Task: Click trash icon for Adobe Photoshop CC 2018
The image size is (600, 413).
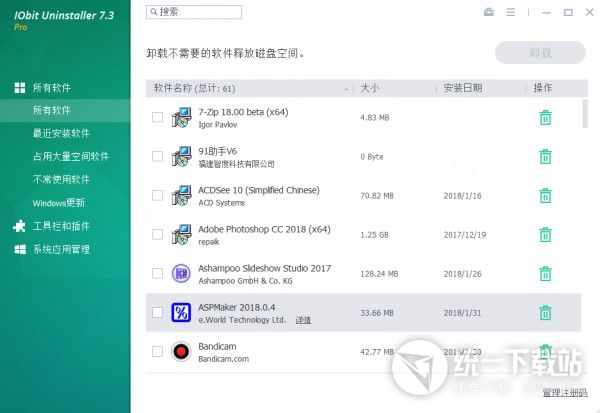Action: pyautogui.click(x=545, y=235)
